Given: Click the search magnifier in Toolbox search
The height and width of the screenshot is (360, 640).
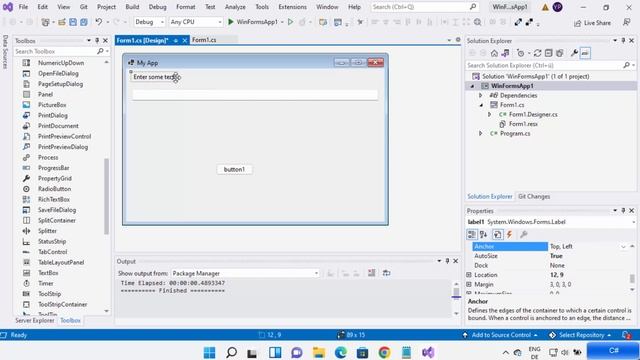Looking at the screenshot, I should click(100, 51).
